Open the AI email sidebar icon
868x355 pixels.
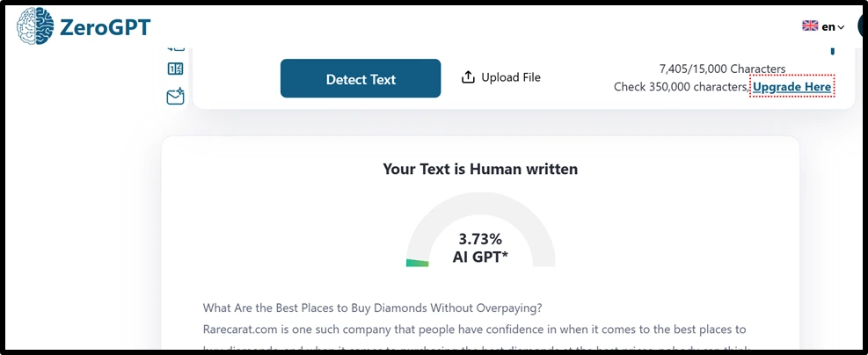pyautogui.click(x=175, y=97)
